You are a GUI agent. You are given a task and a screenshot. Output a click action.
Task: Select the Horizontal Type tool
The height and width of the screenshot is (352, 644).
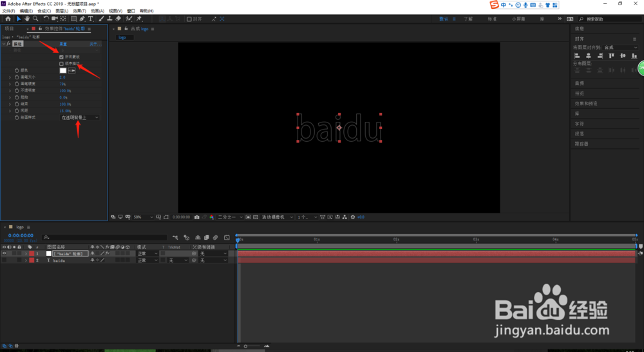91,19
